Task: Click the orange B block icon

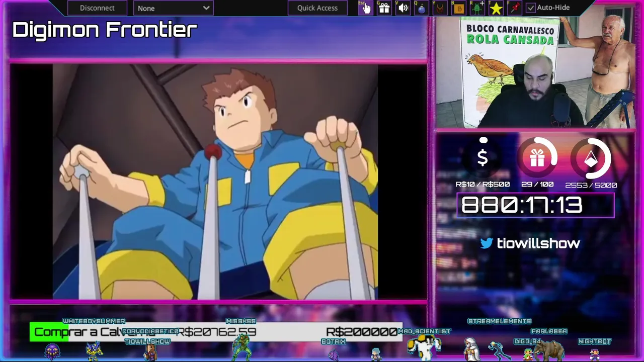Action: coord(458,8)
